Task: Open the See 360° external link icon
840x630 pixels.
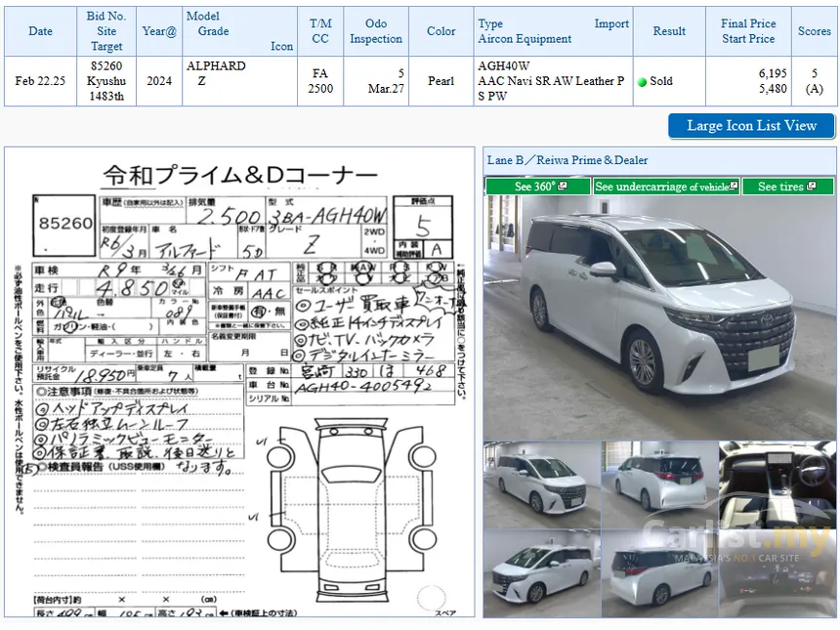Action: click(562, 186)
